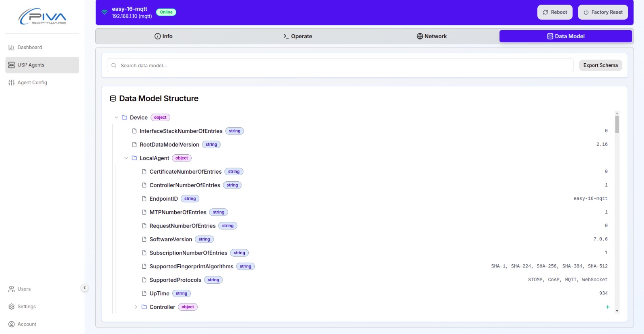
Task: Open the Operate tab
Action: pos(297,36)
